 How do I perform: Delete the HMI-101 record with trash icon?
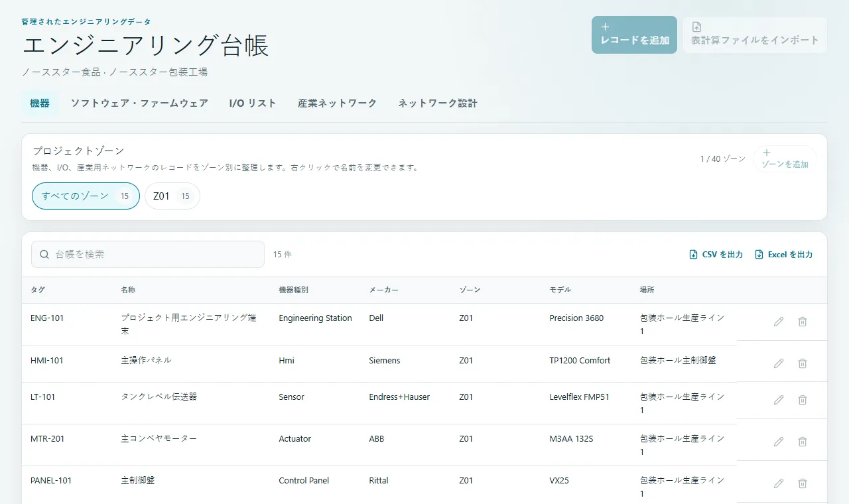(803, 363)
